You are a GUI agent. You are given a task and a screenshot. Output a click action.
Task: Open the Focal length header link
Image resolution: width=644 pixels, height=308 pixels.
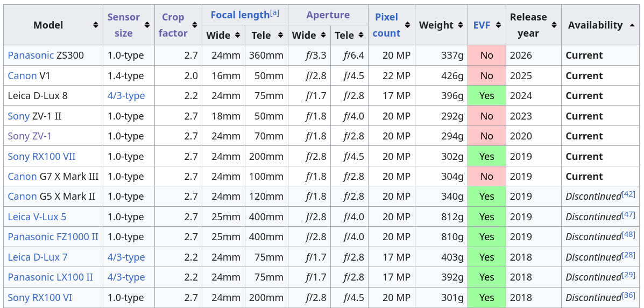tap(240, 15)
